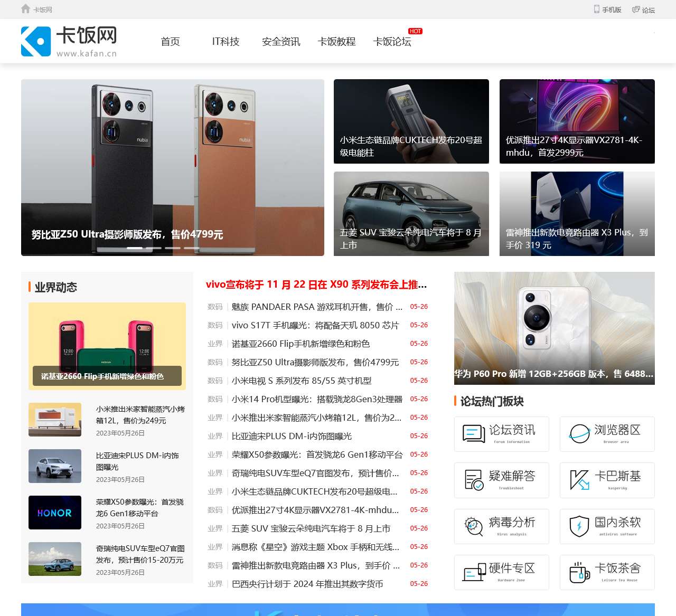The width and height of the screenshot is (676, 616).
Task: Click the HONOR logo thumbnail
Action: [55, 513]
